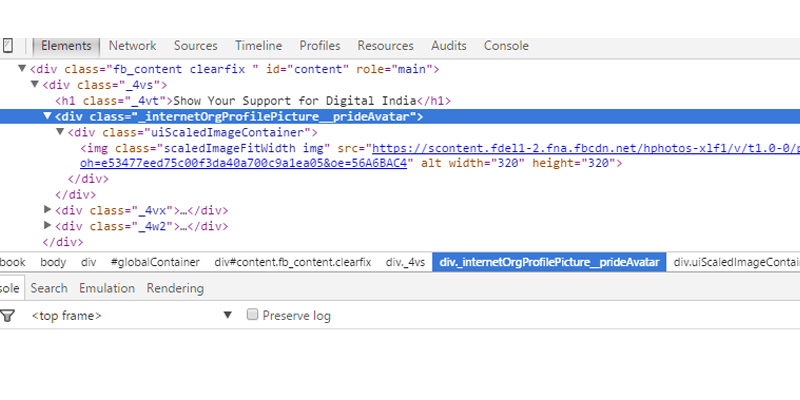This screenshot has height=400, width=800.
Task: Collapse the _4vs div node
Action: click(x=35, y=86)
